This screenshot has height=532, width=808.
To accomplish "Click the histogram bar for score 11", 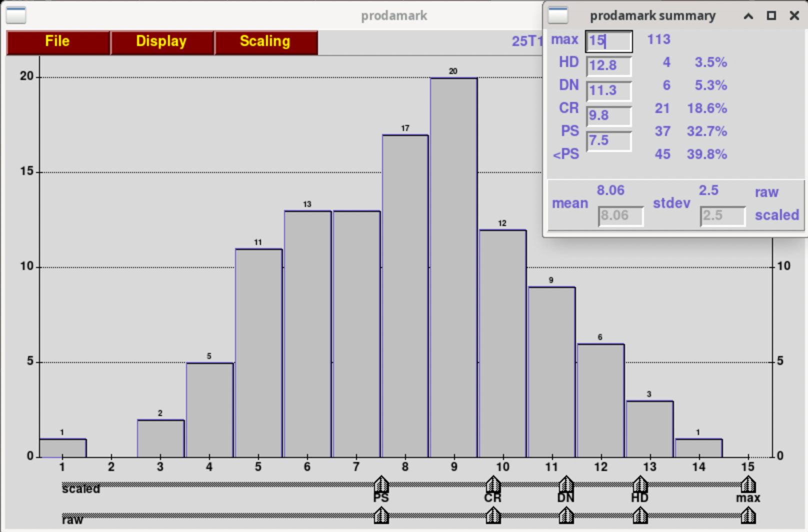I will (x=552, y=372).
